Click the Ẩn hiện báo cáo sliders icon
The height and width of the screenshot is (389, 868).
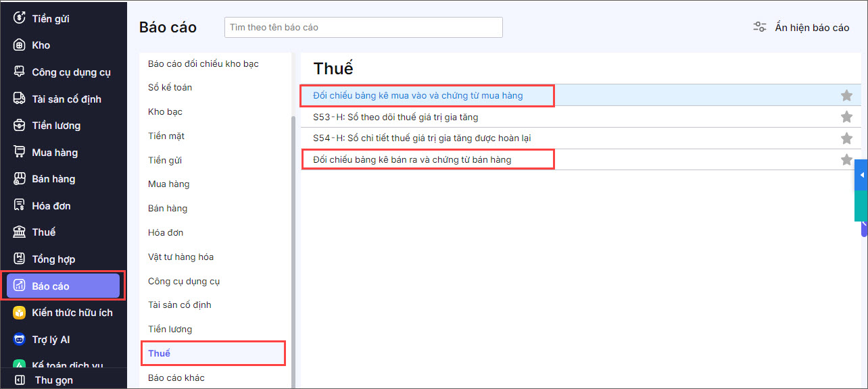click(760, 27)
